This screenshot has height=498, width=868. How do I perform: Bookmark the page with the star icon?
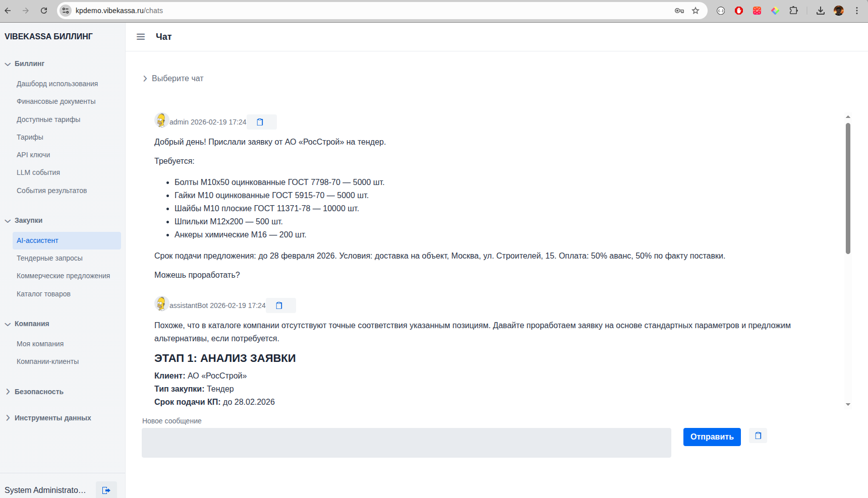click(x=695, y=10)
